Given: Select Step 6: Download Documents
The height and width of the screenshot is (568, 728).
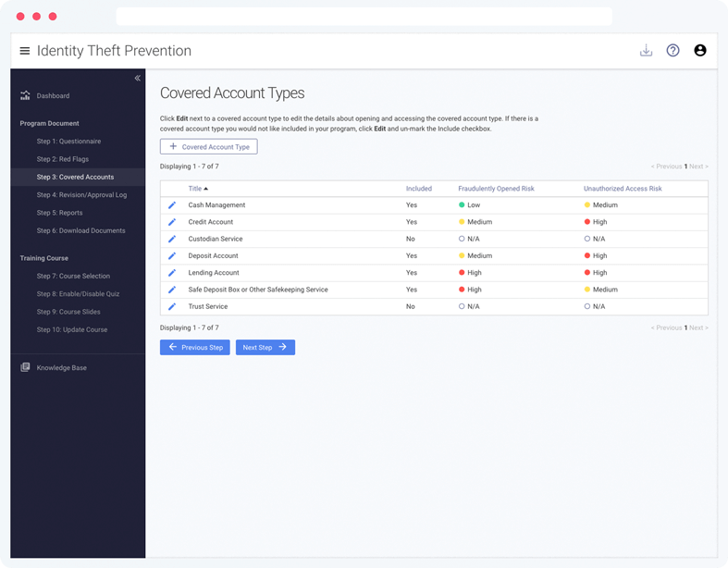Looking at the screenshot, I should [80, 230].
